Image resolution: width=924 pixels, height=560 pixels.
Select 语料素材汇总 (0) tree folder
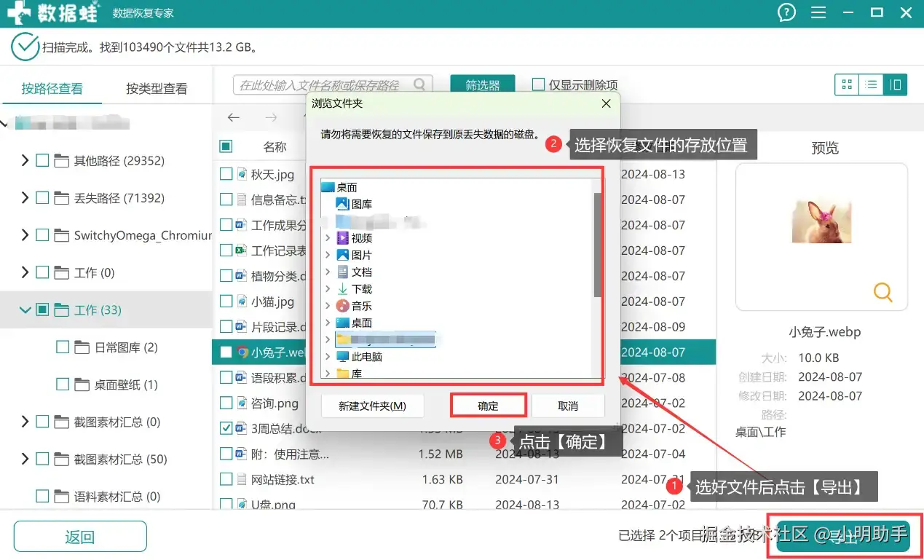[117, 497]
